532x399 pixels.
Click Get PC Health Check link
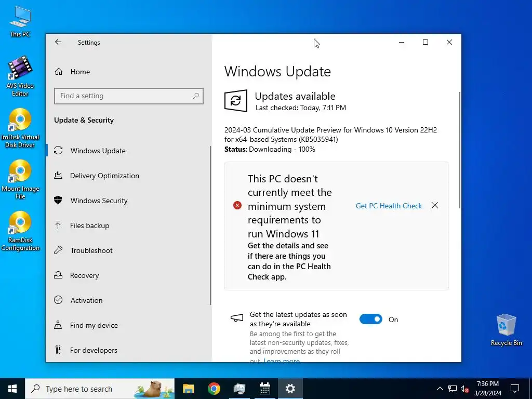pos(389,206)
